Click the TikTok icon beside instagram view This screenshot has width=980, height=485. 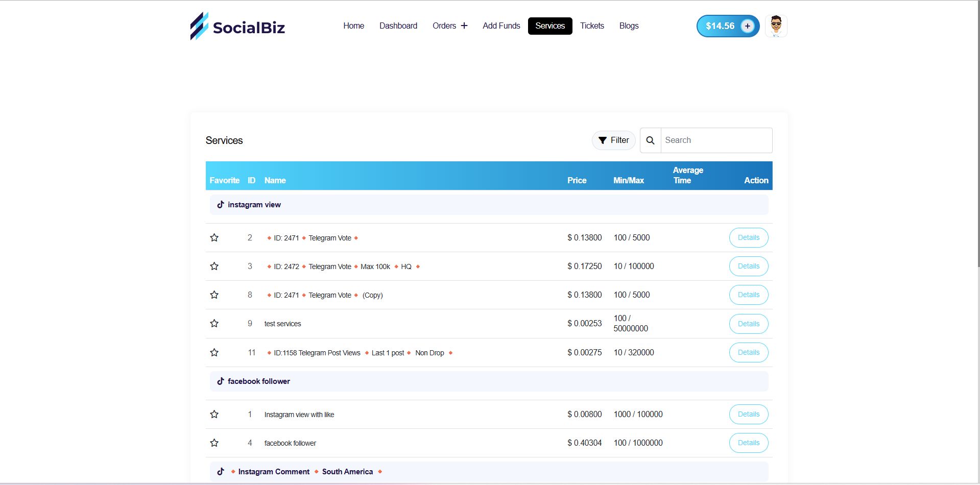pos(221,205)
